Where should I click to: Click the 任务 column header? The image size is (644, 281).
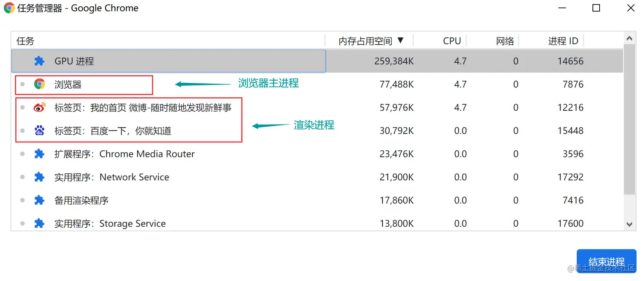click(26, 41)
